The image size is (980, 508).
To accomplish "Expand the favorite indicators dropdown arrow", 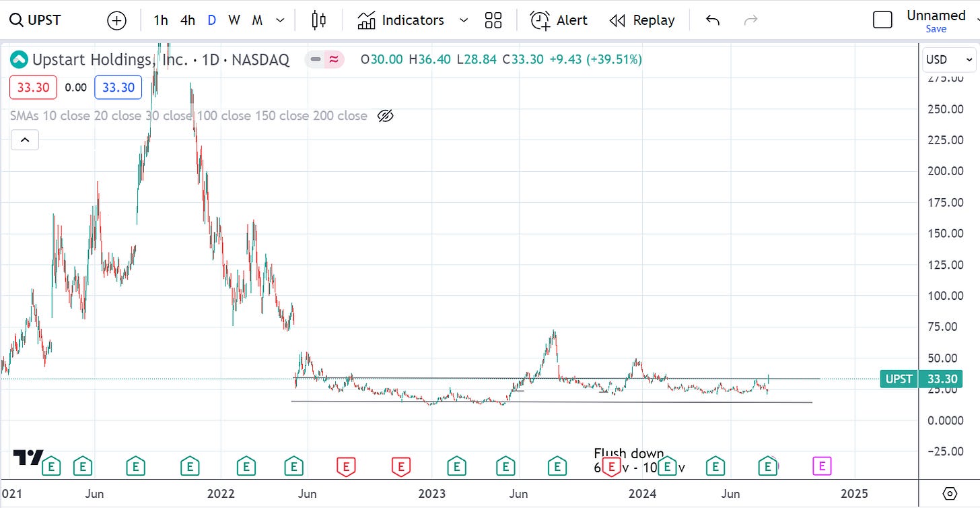I will click(463, 20).
